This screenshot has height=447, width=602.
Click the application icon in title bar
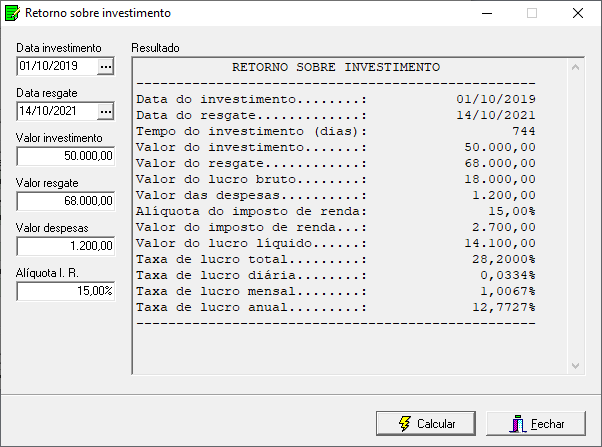(12, 13)
